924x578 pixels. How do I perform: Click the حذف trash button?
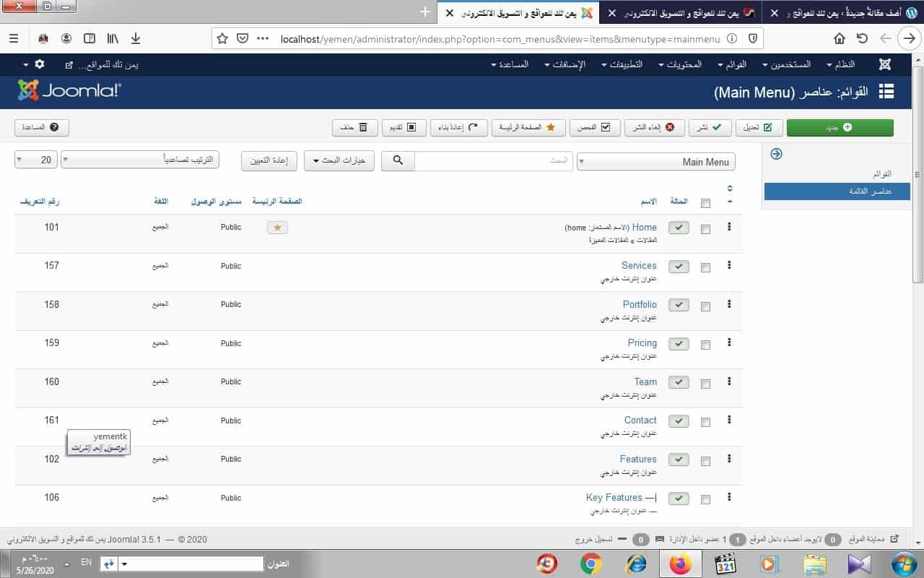click(356, 127)
